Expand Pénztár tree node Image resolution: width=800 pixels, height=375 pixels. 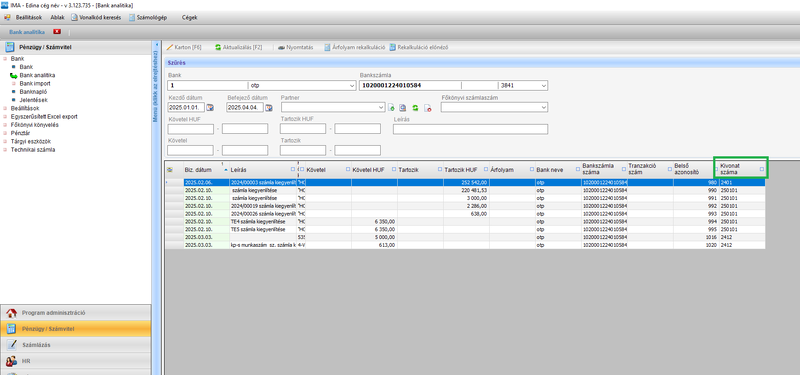point(5,133)
